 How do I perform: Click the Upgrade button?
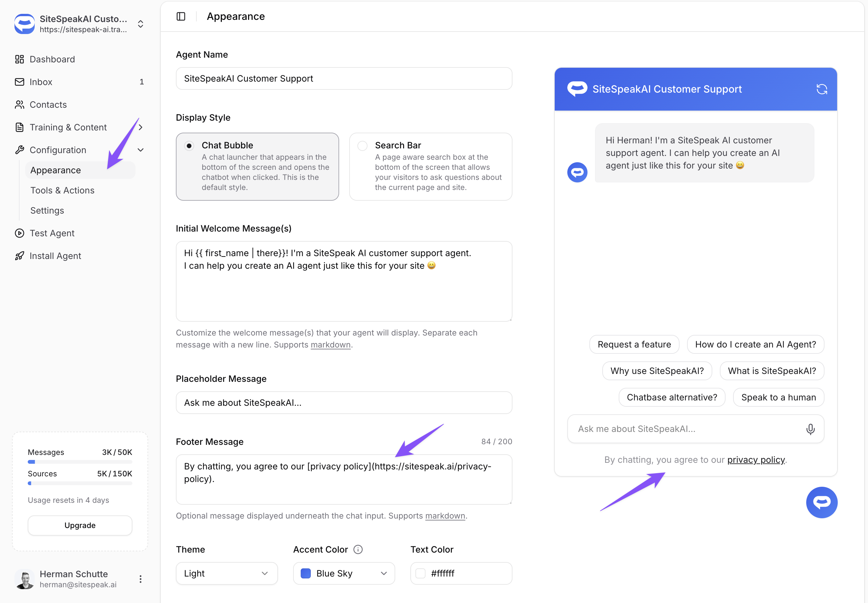pos(80,525)
